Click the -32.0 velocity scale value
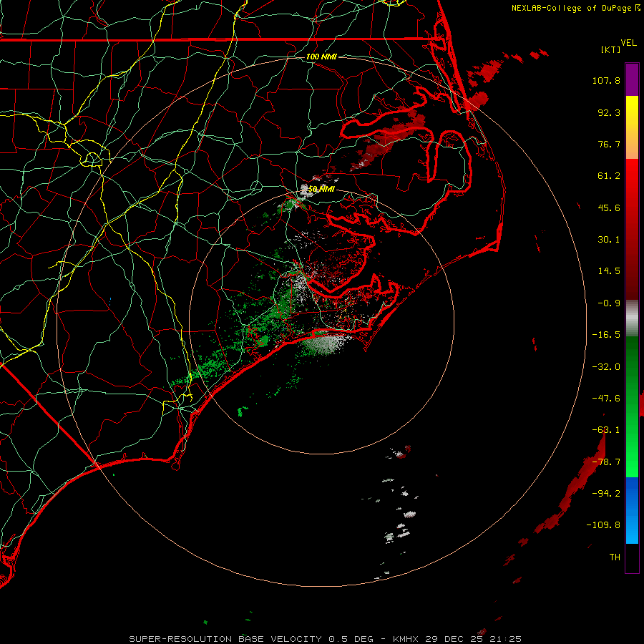The height and width of the screenshot is (644, 644). pyautogui.click(x=606, y=367)
